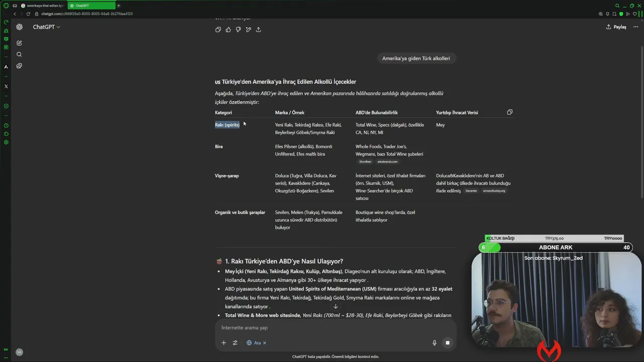Screen dimensions: 644x362
Task: Open the player circle icon in browser sidebar
Action: tap(6, 106)
